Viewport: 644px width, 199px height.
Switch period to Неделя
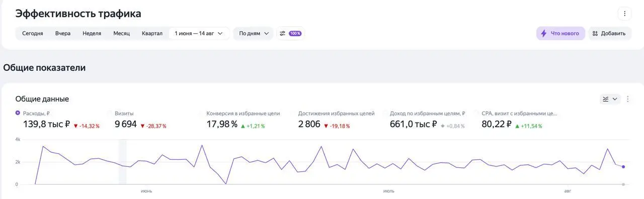pyautogui.click(x=92, y=34)
